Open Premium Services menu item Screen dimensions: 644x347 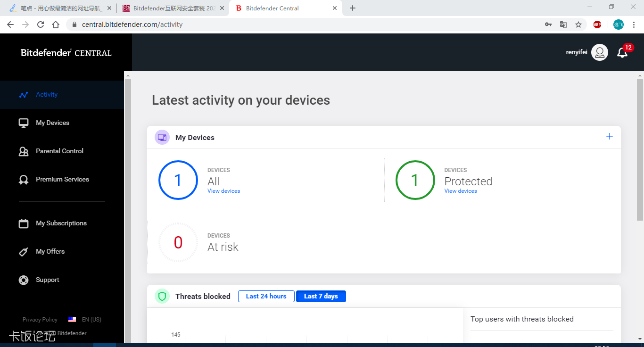point(62,180)
